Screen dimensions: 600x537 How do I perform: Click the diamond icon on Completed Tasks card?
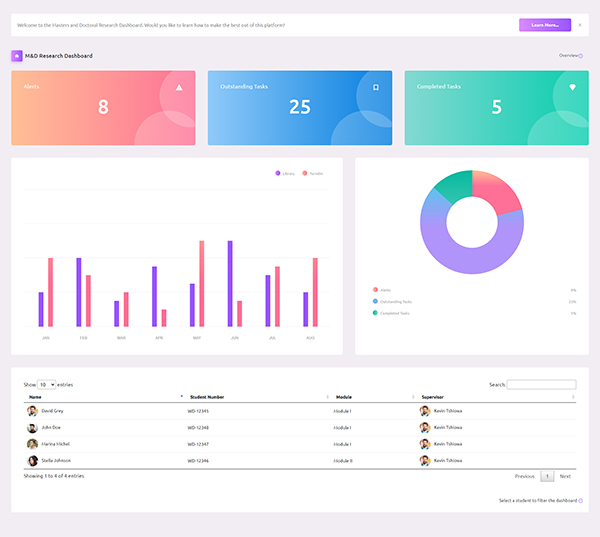click(x=573, y=87)
